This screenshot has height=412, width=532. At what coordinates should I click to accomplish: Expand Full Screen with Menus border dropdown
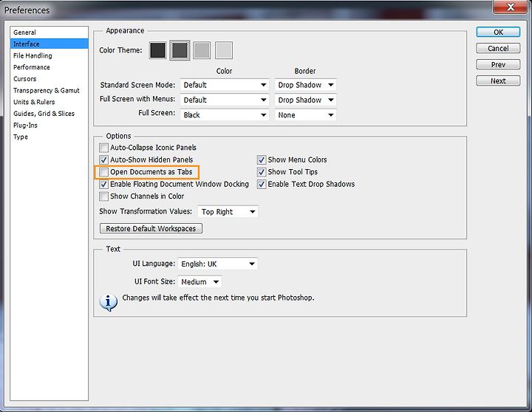click(305, 100)
